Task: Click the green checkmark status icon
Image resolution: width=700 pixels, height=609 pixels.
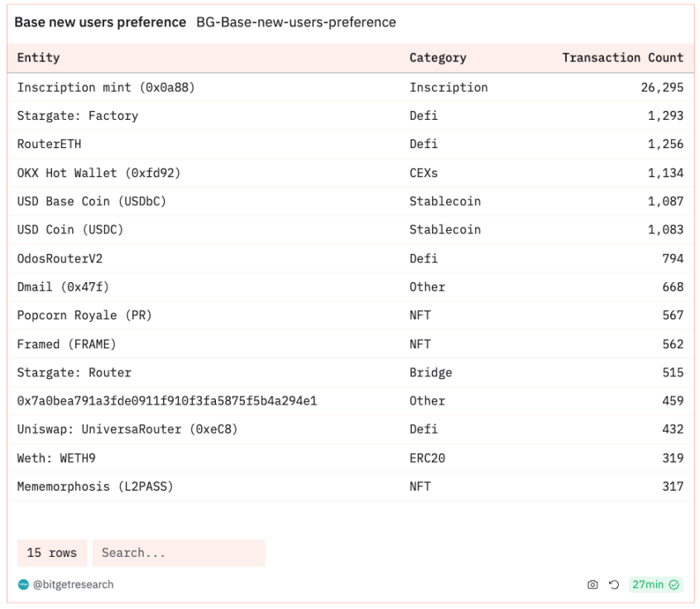Action: click(x=674, y=584)
